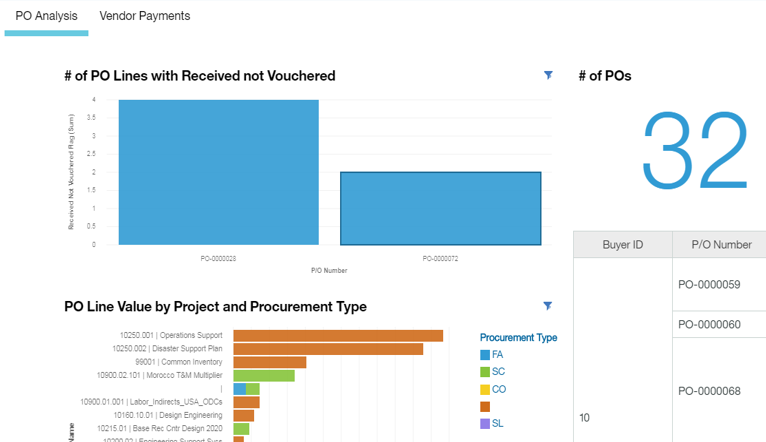766x442 pixels.
Task: Click the large 32 PO count
Action: tap(695, 150)
